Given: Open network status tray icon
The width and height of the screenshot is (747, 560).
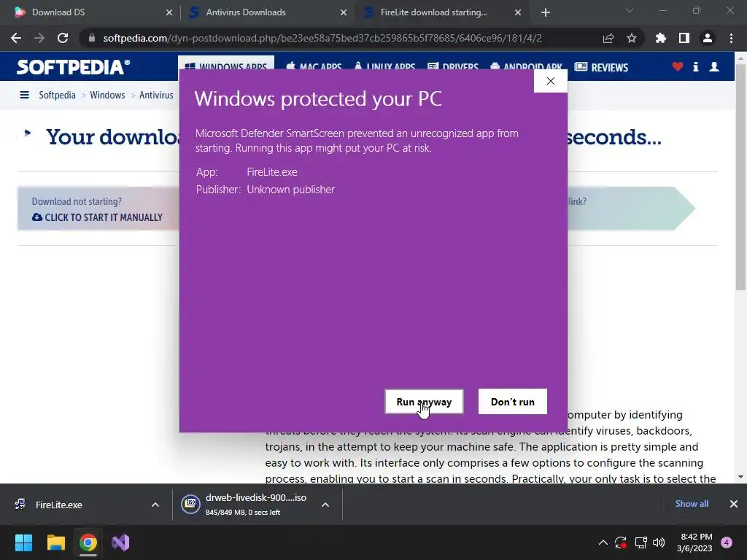Looking at the screenshot, I should tap(640, 542).
